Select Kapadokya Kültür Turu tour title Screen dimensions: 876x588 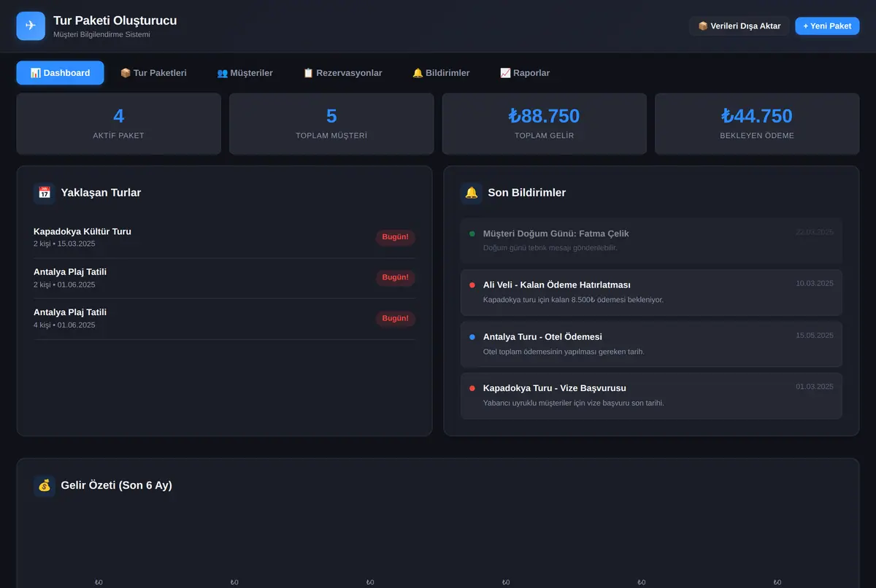coord(82,231)
